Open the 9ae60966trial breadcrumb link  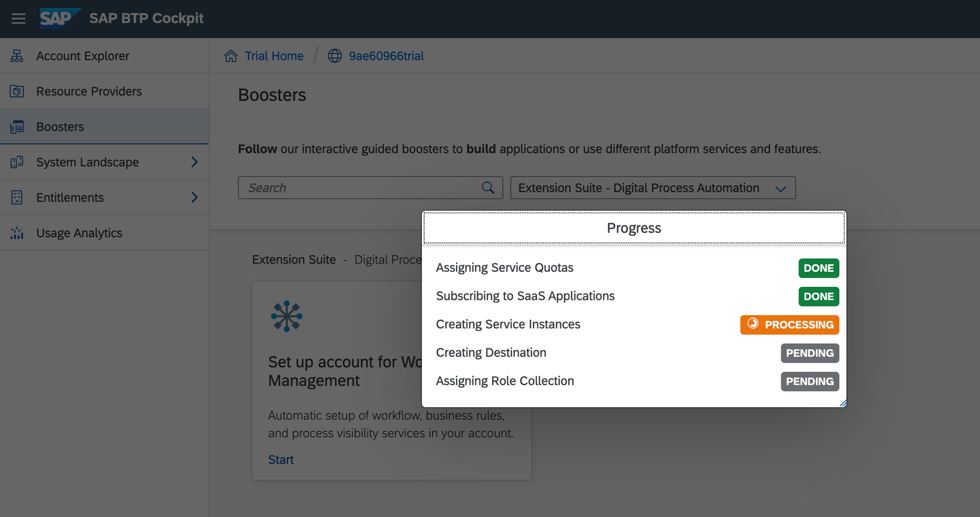coord(387,56)
